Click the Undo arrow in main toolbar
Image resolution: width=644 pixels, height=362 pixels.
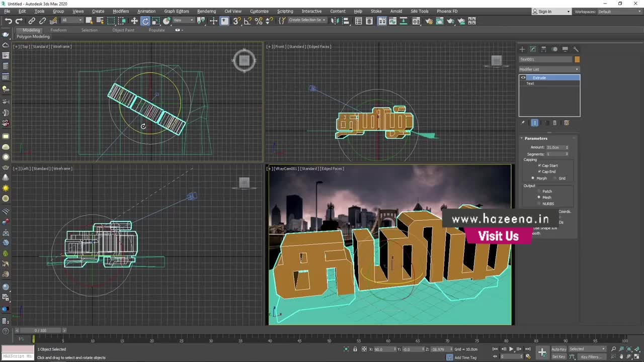8,21
